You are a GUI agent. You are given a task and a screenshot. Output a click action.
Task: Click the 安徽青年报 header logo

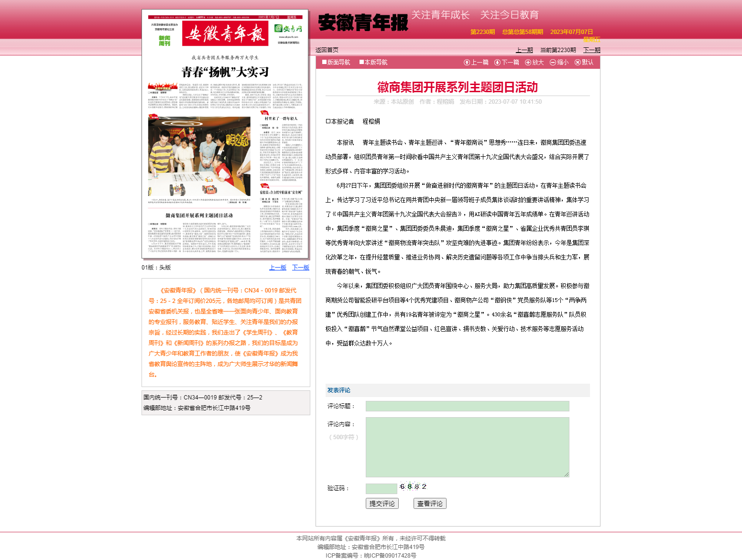[363, 22]
